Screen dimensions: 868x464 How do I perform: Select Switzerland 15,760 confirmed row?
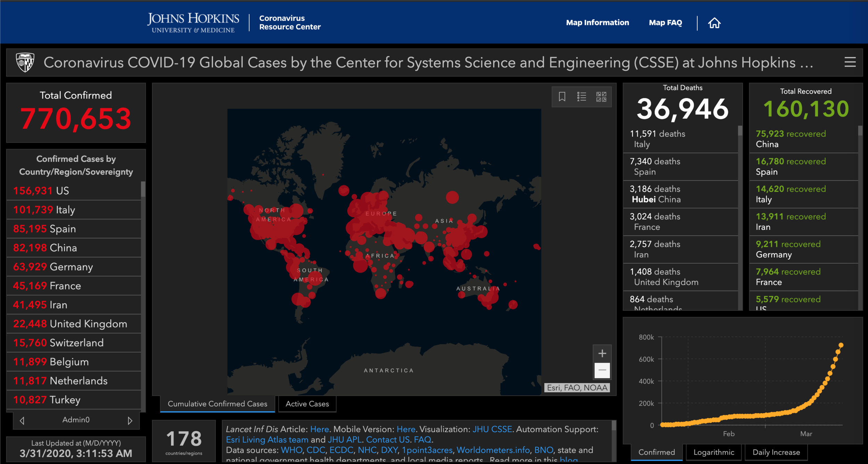click(74, 343)
